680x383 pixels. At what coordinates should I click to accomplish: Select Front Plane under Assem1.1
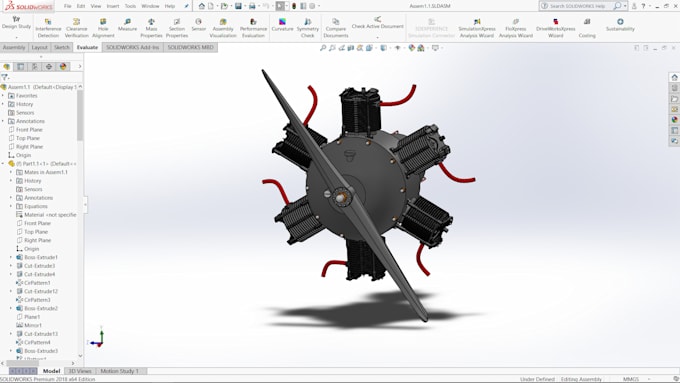coord(29,130)
